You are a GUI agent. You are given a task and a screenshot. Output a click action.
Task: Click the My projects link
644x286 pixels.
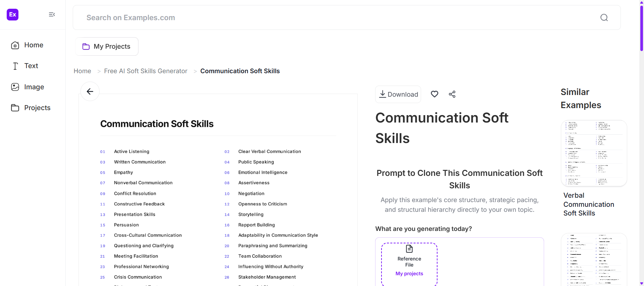[409, 274]
